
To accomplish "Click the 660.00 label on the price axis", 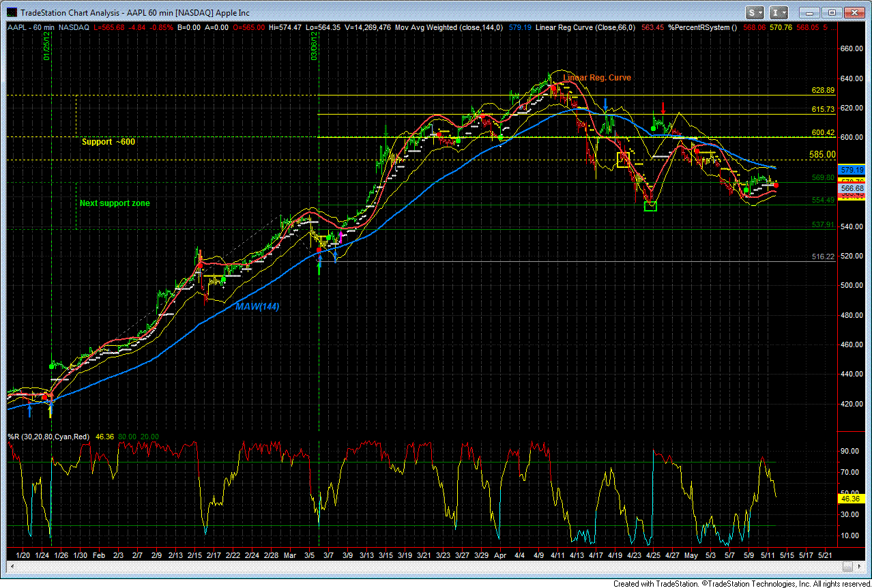I will coord(851,48).
